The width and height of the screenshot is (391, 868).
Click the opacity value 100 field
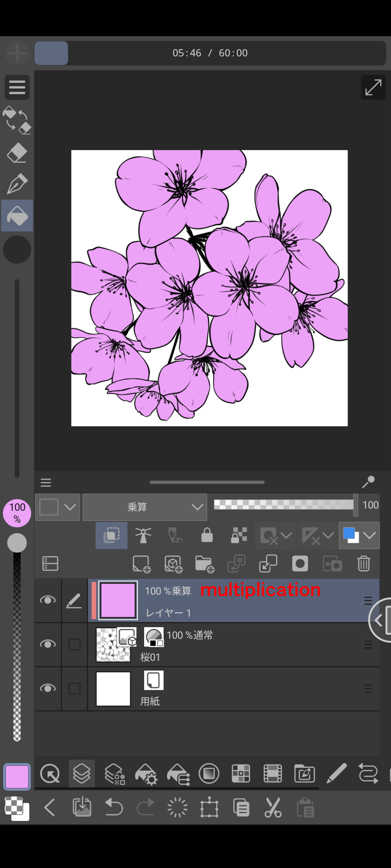[x=370, y=505]
